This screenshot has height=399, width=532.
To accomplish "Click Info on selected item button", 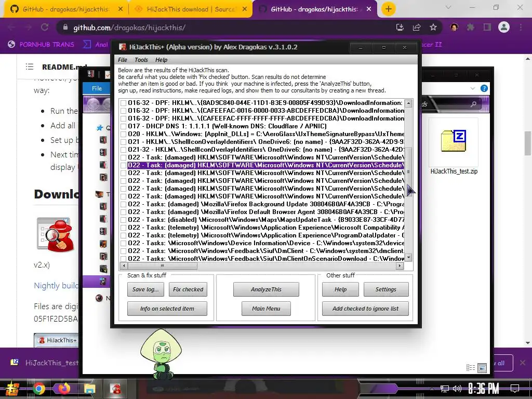I will tap(167, 309).
